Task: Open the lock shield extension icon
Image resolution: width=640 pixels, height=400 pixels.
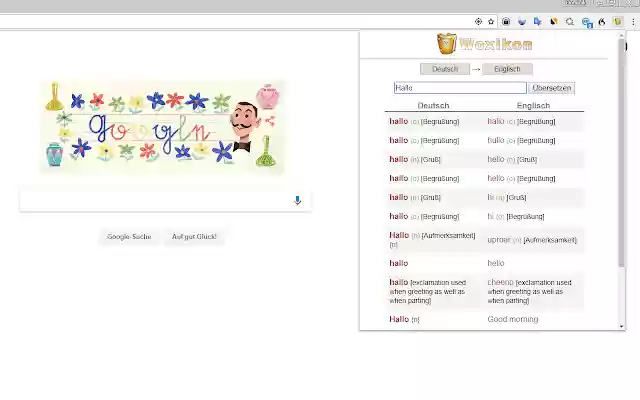Action: click(x=506, y=22)
